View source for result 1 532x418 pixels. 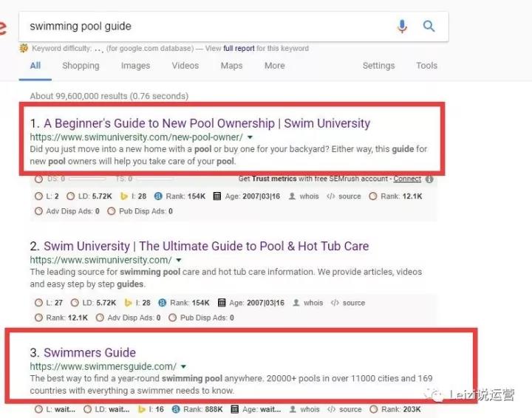[344, 196]
